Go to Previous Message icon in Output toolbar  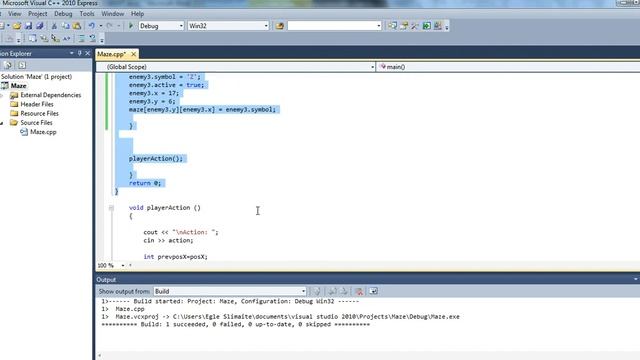click(332, 291)
